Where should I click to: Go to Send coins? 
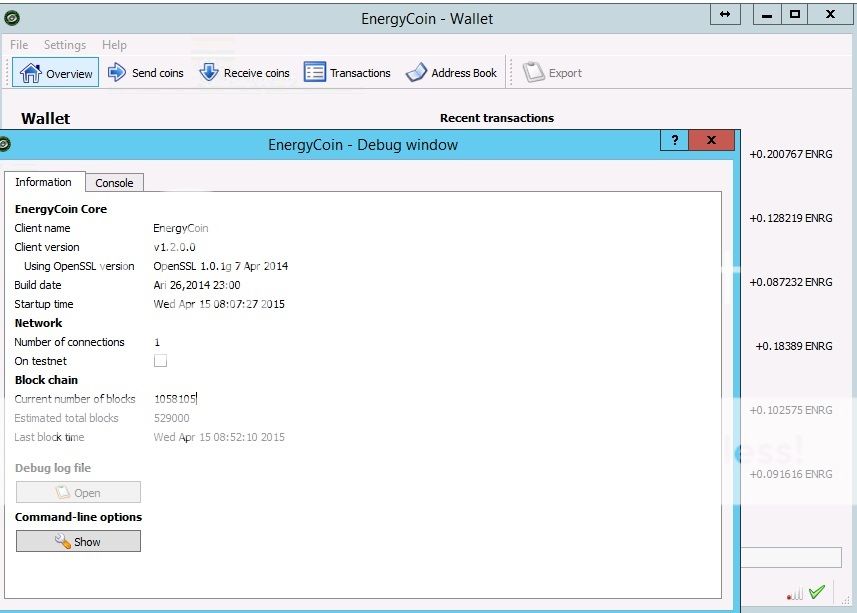tap(145, 73)
